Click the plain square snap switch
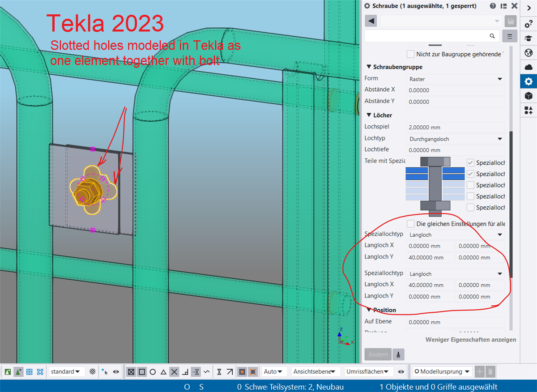This screenshot has width=537, height=392. [142, 371]
